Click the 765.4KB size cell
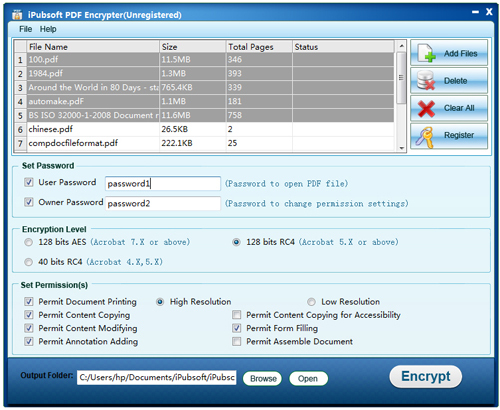 click(x=192, y=88)
